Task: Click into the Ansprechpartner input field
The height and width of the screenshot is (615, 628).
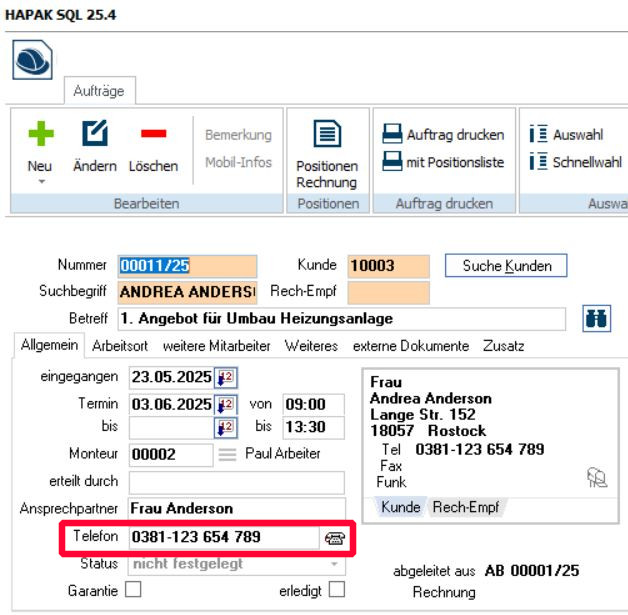Action: [x=236, y=509]
